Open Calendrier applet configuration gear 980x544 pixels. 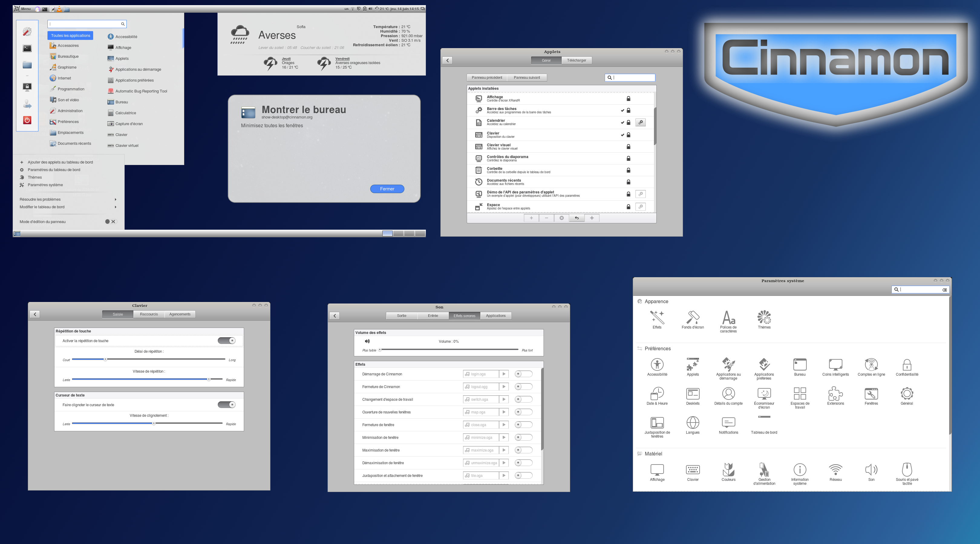[x=641, y=122]
